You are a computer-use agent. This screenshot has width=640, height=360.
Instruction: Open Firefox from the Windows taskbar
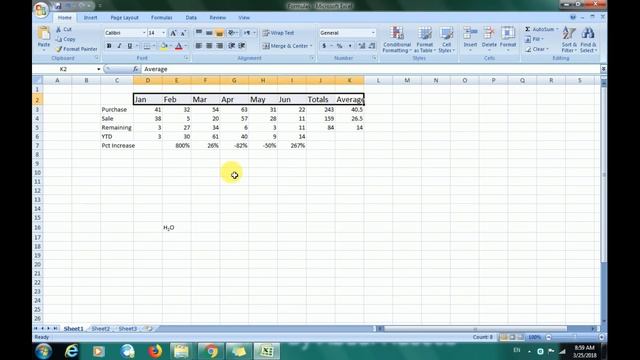coord(155,351)
